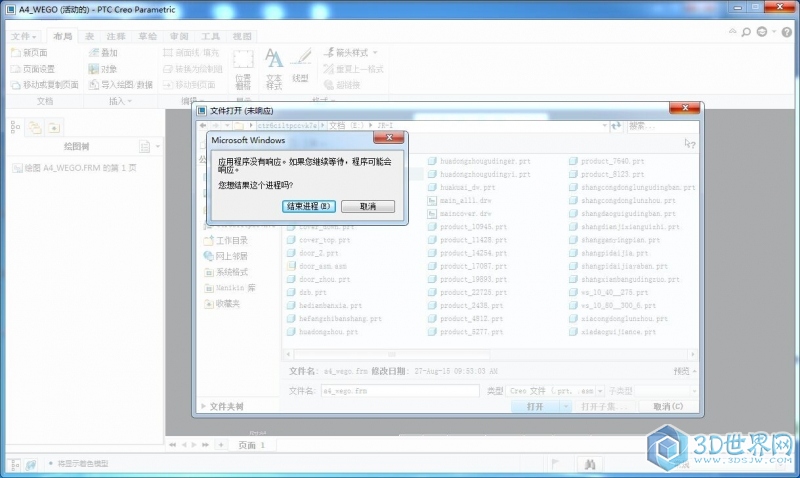This screenshot has width=800, height=478.
Task: Click the Creo search magnifier icon
Action: (746, 32)
